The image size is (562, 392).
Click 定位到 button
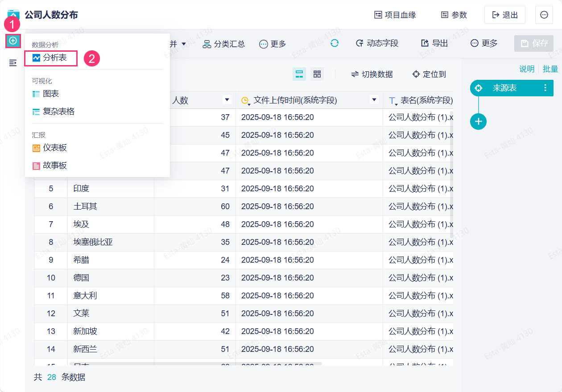pyautogui.click(x=429, y=74)
